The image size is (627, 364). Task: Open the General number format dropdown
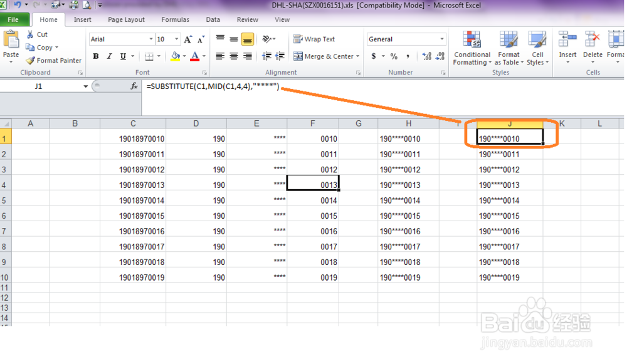(442, 39)
